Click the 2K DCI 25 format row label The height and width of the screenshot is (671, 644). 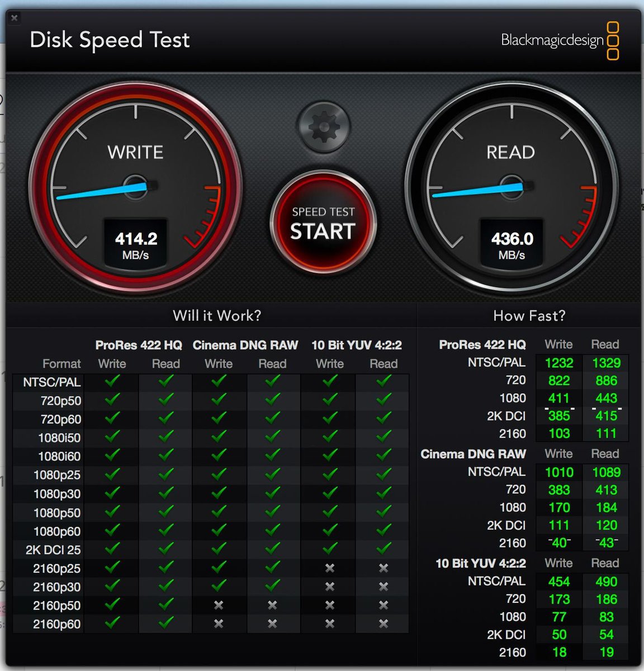coord(53,550)
